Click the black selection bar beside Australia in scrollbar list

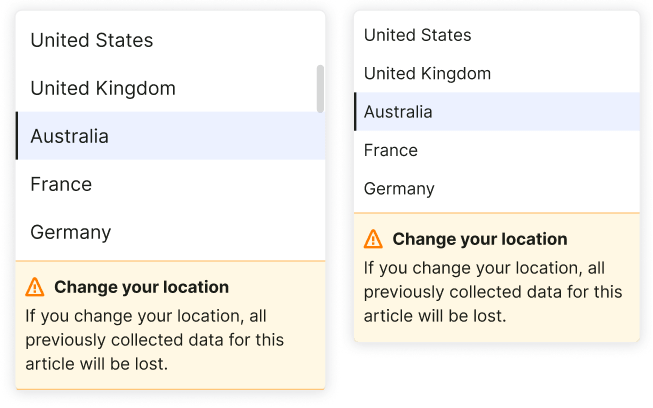17,136
